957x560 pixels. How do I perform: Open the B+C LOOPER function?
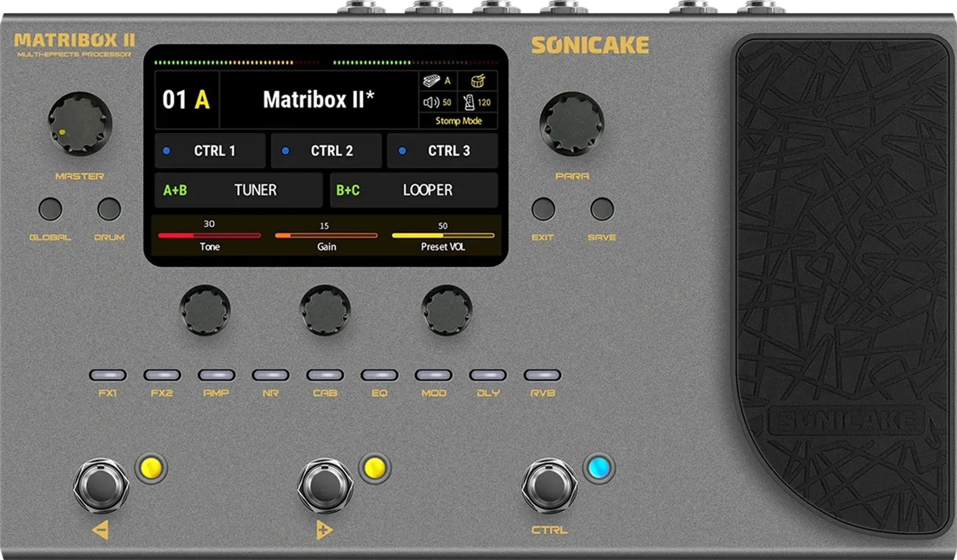414,190
